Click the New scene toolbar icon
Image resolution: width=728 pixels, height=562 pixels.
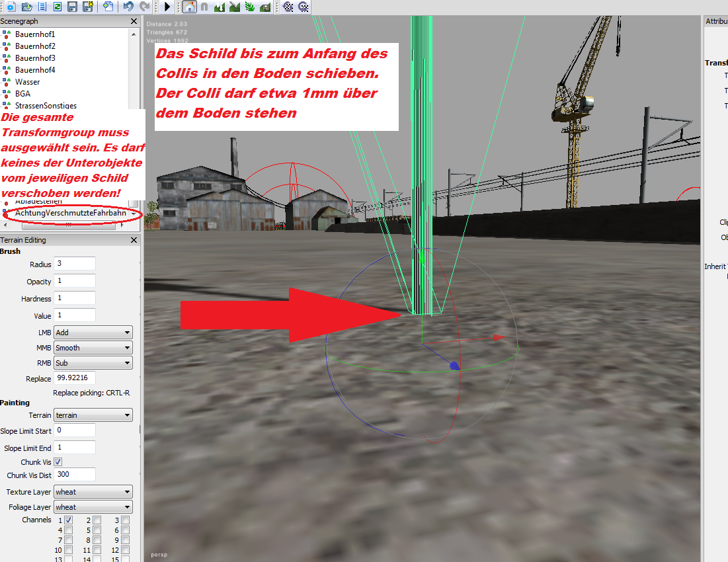[x=11, y=7]
